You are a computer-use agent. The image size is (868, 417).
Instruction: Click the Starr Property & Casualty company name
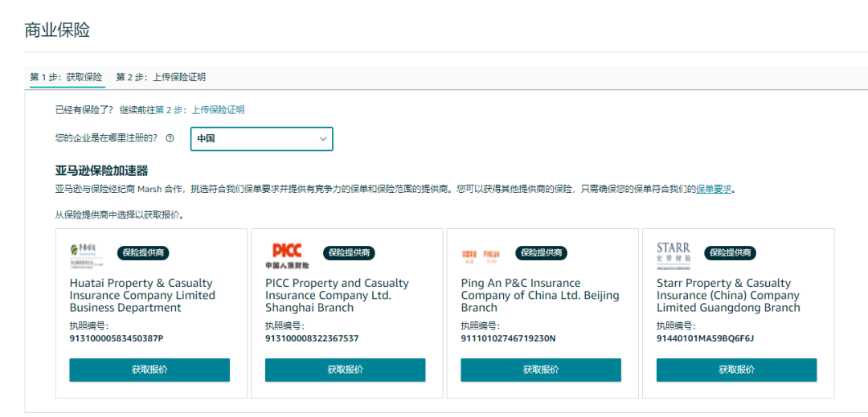click(x=728, y=296)
